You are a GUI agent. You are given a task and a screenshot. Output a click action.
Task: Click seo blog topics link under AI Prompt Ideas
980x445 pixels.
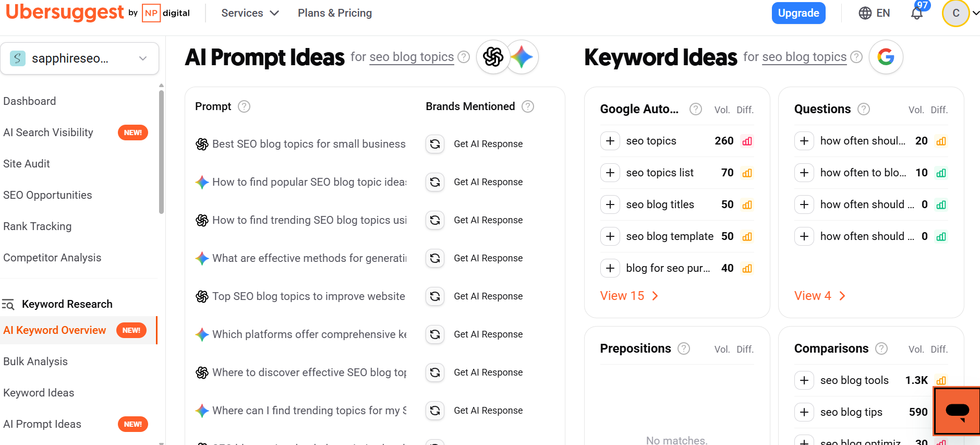point(412,57)
